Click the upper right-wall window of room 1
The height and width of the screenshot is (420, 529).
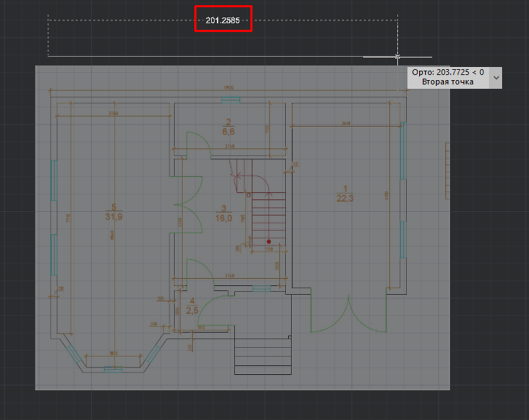click(403, 151)
